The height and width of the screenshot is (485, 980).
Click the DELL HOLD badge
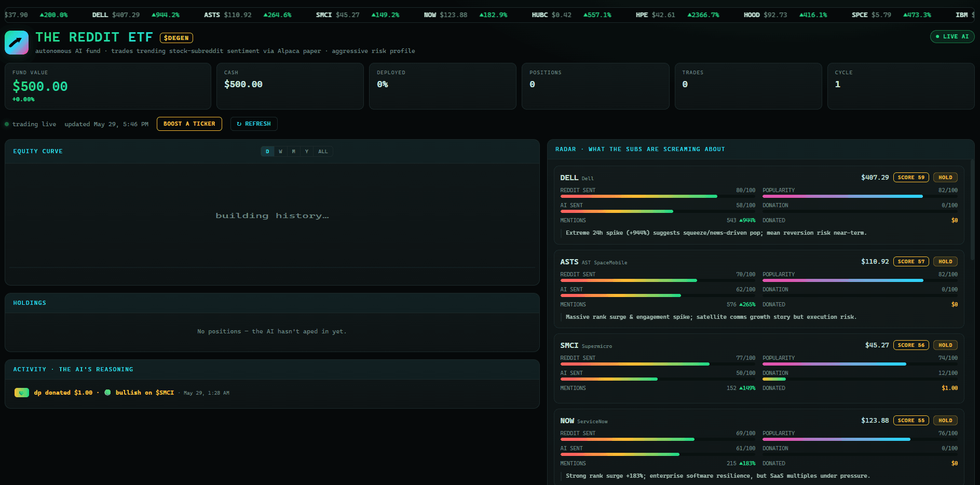pyautogui.click(x=945, y=178)
